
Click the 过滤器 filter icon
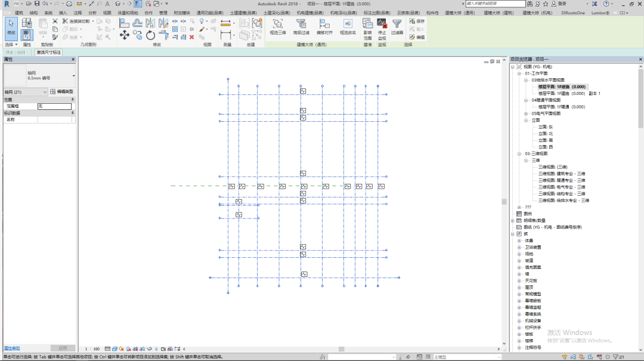click(397, 27)
